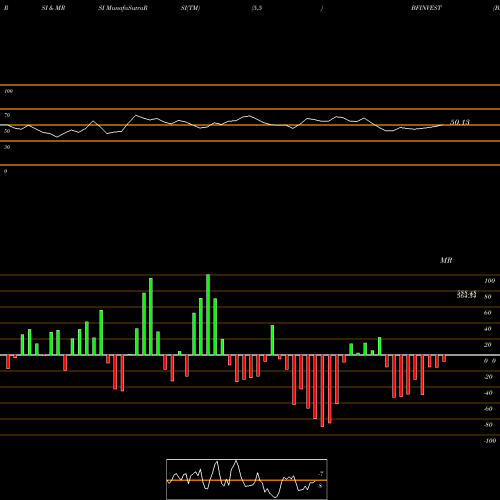Click the '50' label on RSI axis

coord(7,131)
